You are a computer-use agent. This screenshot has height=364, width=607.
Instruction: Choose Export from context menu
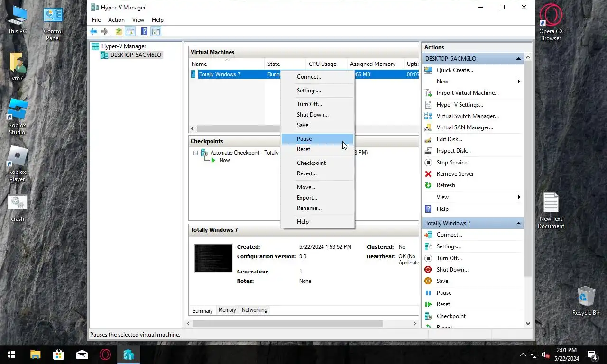318,198
